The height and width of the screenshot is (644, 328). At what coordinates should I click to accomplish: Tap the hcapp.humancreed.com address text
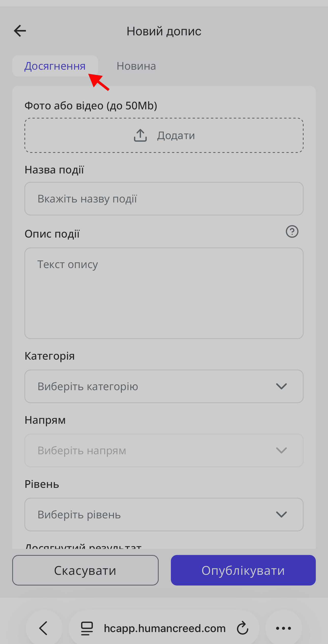click(165, 628)
